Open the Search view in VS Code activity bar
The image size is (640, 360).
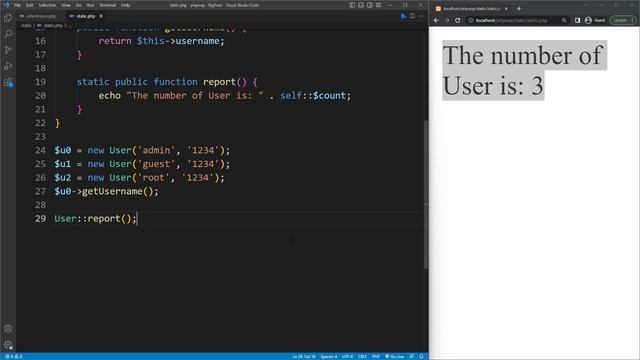(8, 34)
